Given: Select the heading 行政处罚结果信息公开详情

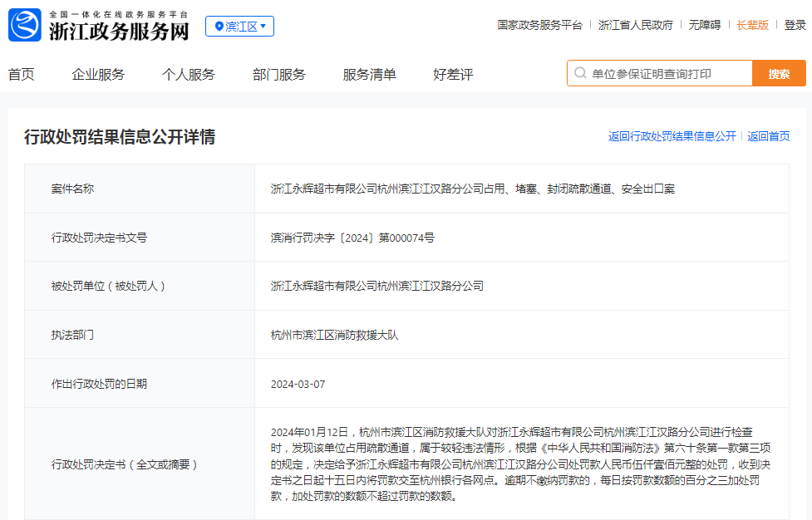Looking at the screenshot, I should coord(120,137).
